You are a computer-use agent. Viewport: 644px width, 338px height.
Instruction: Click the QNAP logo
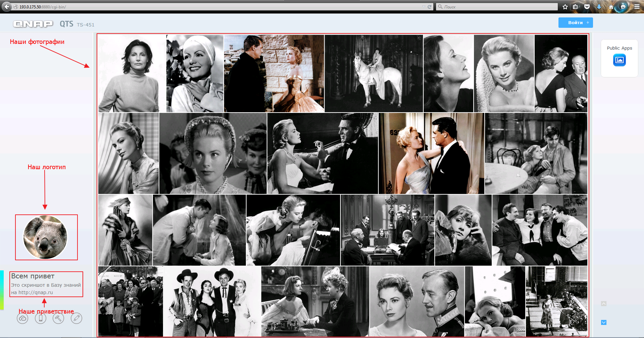pyautogui.click(x=33, y=24)
